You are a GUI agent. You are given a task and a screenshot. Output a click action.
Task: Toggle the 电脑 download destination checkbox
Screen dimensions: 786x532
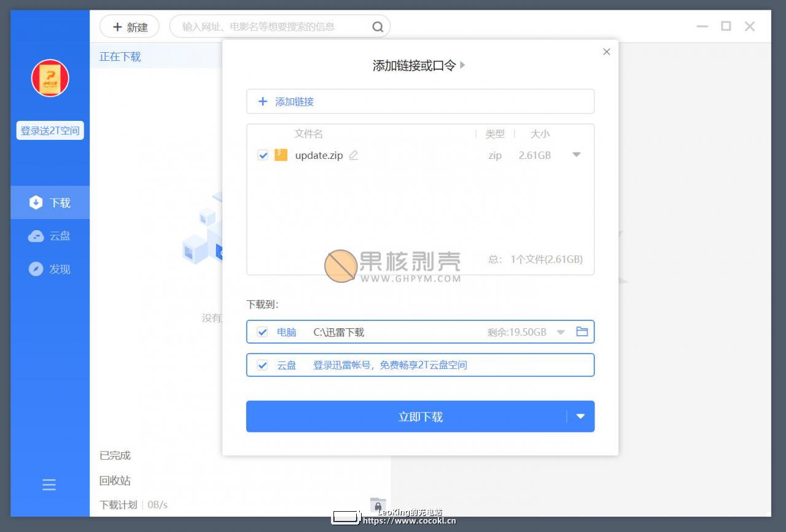click(x=262, y=332)
